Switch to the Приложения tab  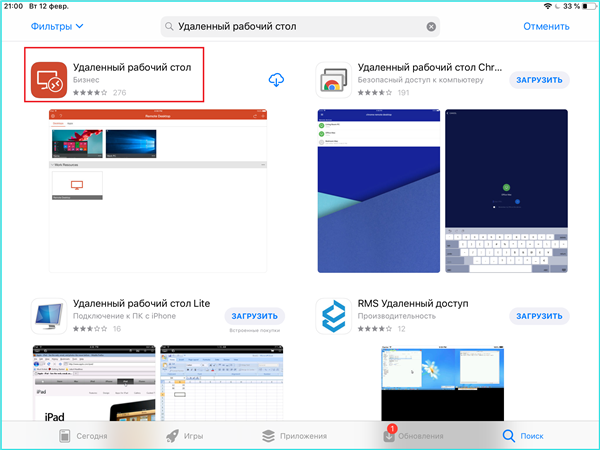click(x=294, y=435)
